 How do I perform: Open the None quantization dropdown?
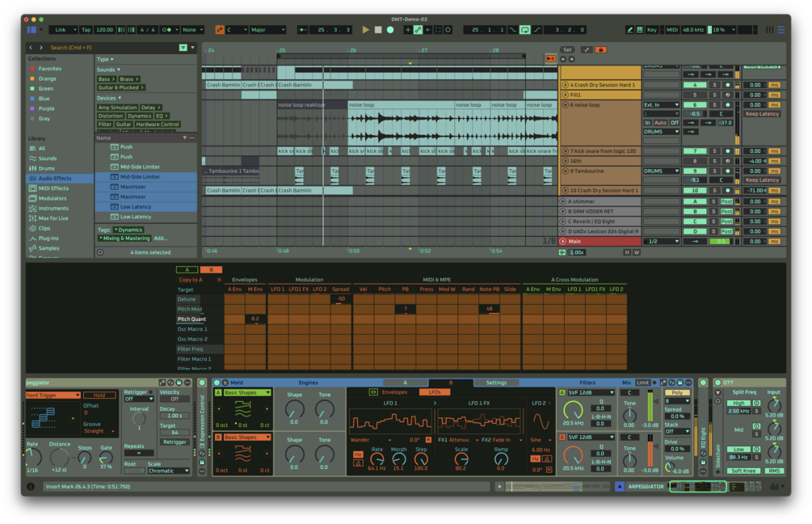pos(192,30)
